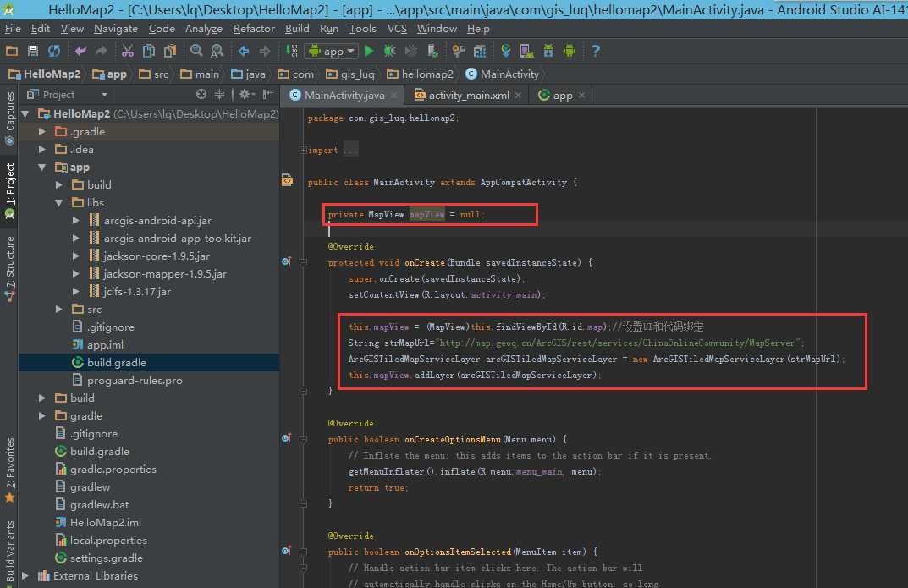Open the Help question mark icon

click(x=596, y=52)
